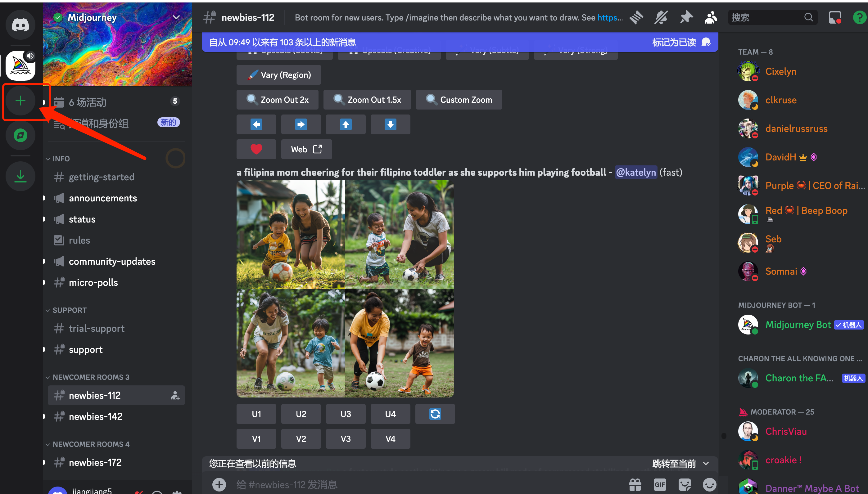868x494 pixels.
Task: Open the gift icon
Action: point(635,484)
